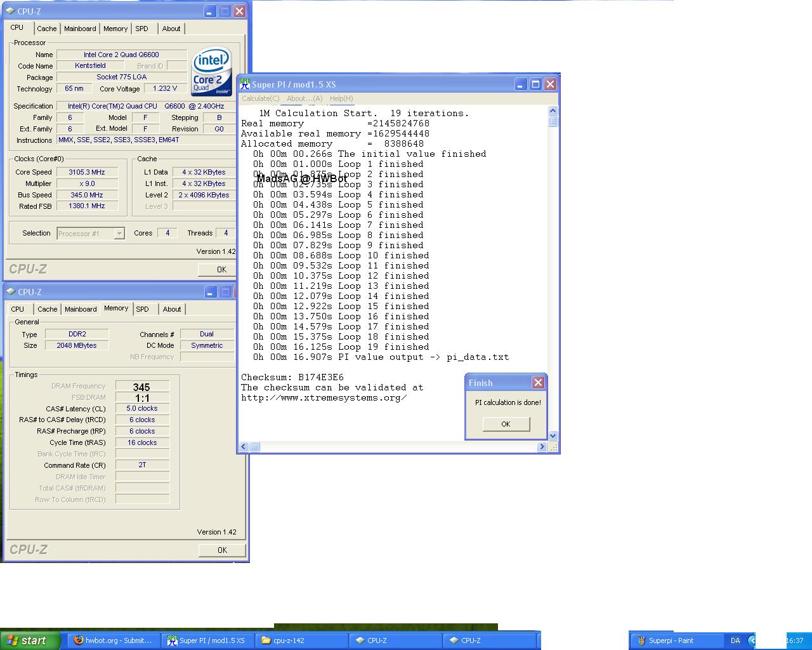The width and height of the screenshot is (812, 650).
Task: Click the Core Voltage value 1.232 V
Action: 165,88
